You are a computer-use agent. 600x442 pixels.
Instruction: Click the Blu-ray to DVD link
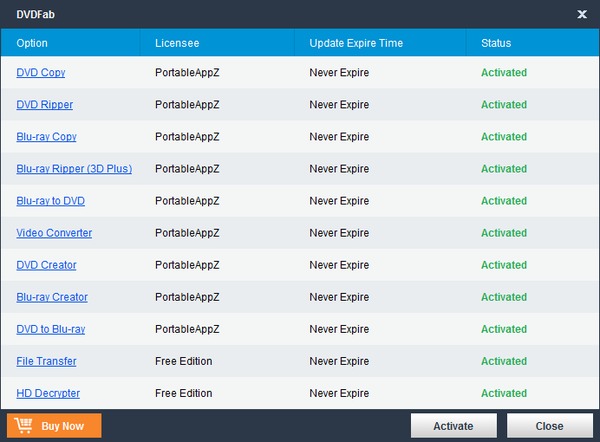pos(50,201)
